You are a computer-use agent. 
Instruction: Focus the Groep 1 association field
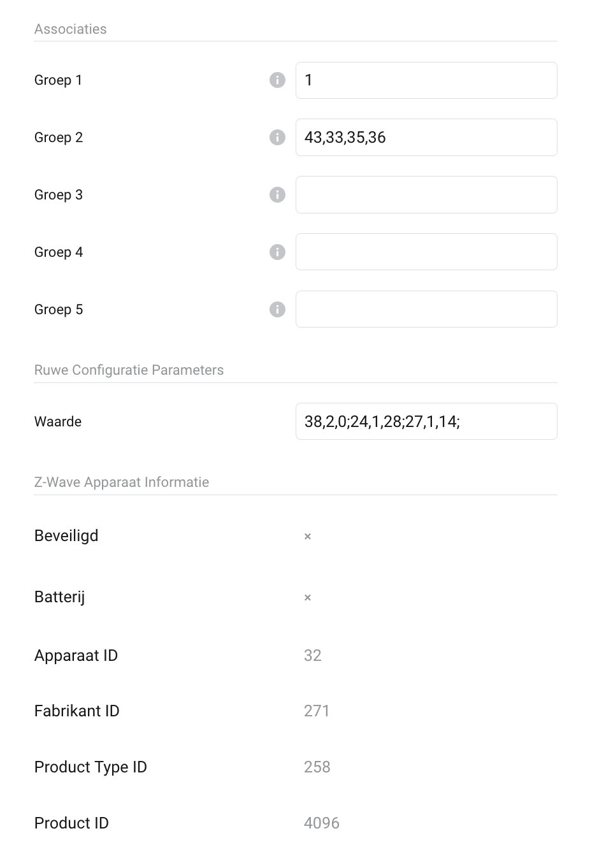(426, 80)
